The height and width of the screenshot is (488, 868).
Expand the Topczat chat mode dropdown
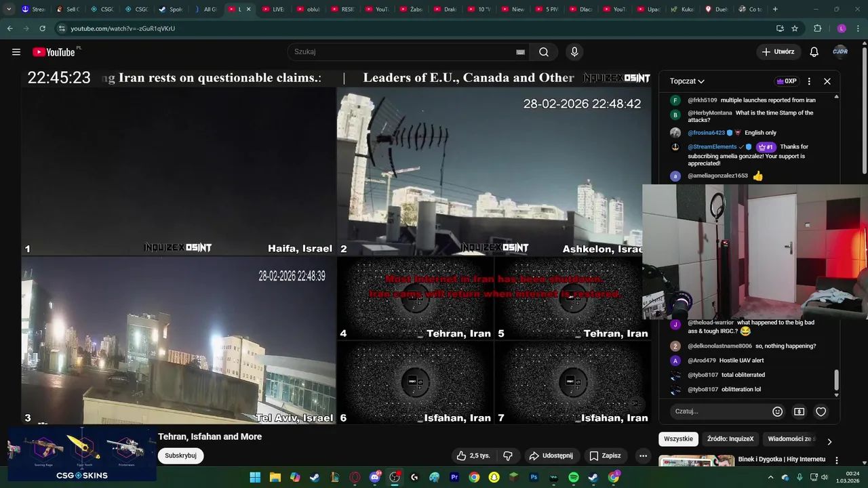click(x=687, y=81)
